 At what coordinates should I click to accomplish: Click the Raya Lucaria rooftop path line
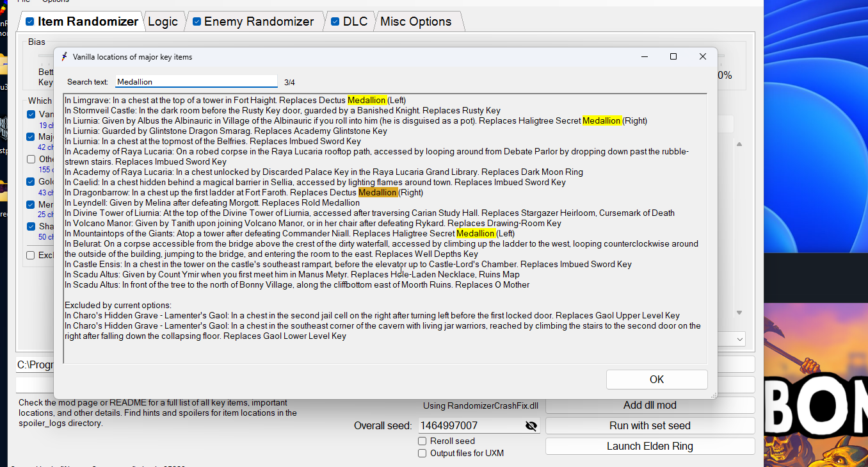pos(376,157)
